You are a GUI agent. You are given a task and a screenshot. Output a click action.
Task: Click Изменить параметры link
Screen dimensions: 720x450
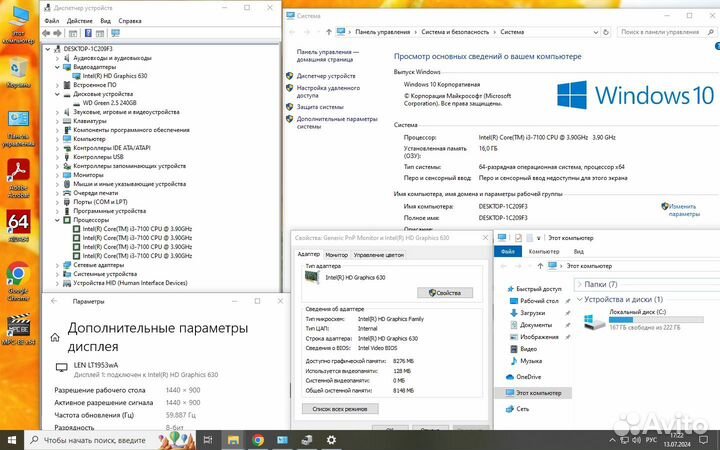tap(684, 210)
